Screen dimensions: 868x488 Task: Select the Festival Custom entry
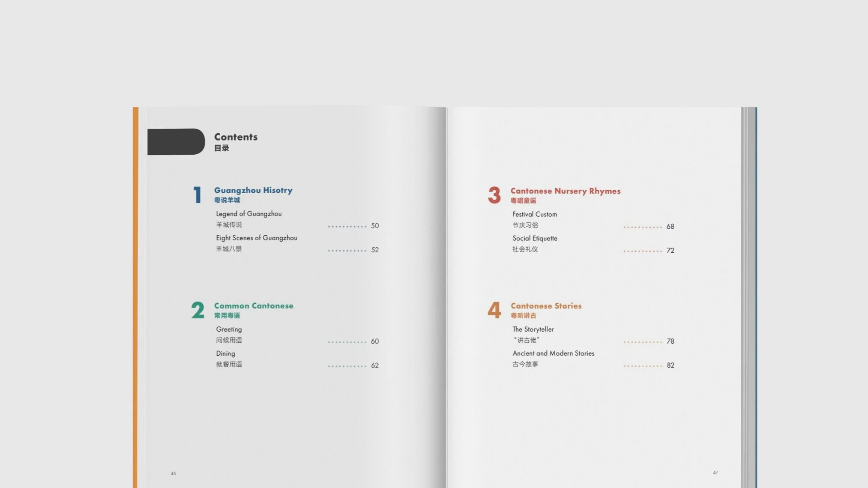(534, 214)
